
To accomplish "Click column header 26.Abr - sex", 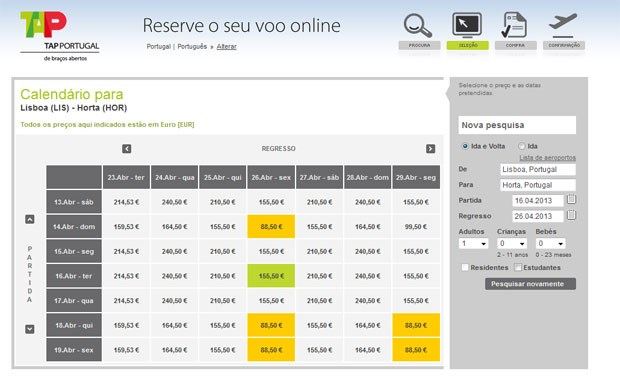I will [271, 177].
